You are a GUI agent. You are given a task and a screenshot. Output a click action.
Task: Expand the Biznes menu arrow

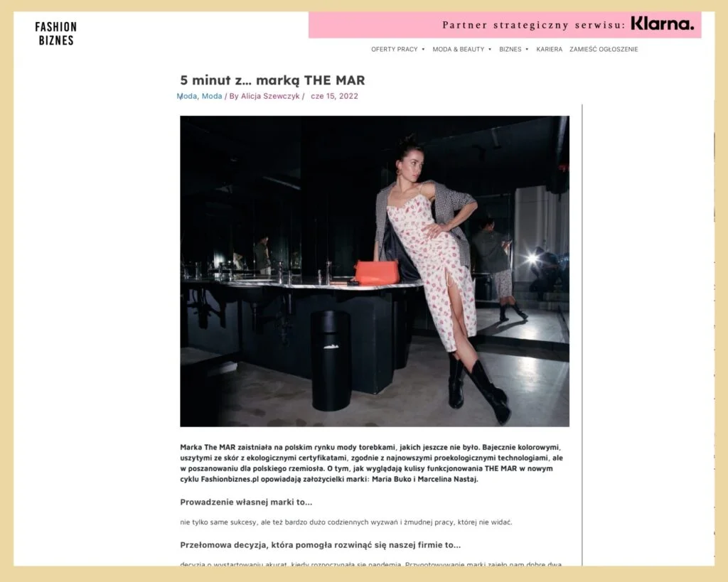527,49
